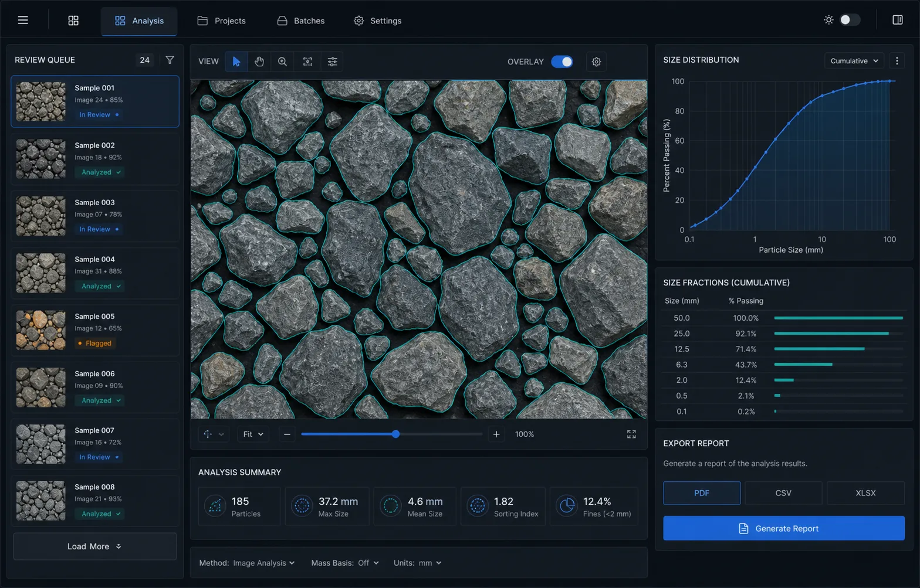Screen dimensions: 920x588
Task: Select the pan hand tool
Action: pos(259,62)
